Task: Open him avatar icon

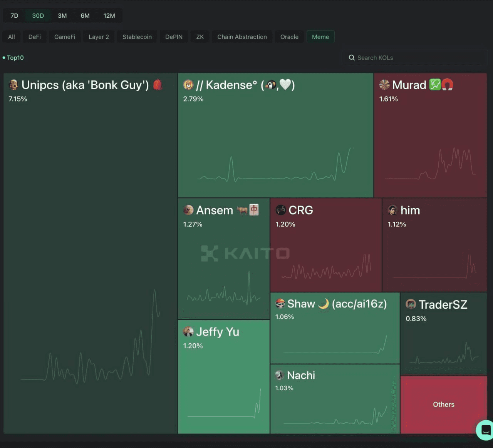Action: (392, 210)
